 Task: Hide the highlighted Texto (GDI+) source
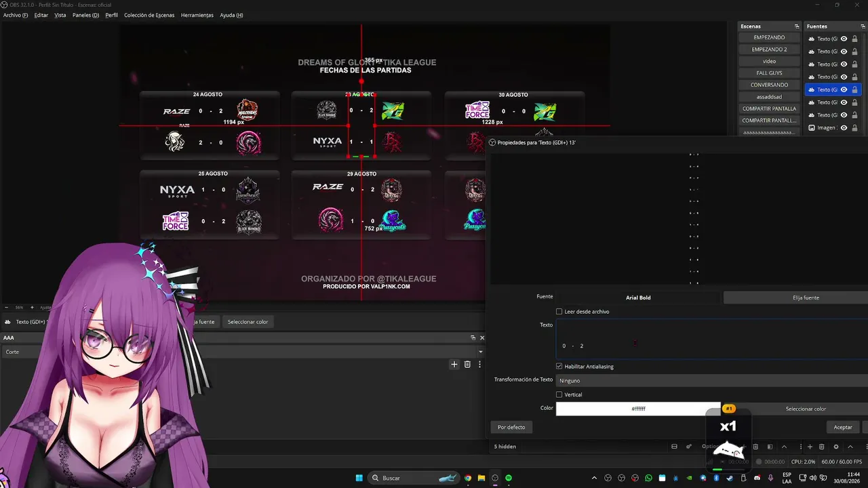tap(844, 89)
